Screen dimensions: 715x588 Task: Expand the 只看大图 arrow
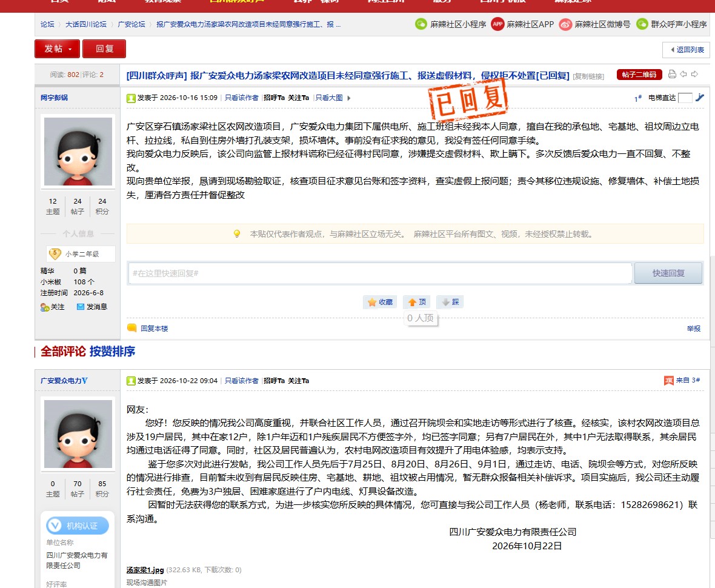click(349, 98)
